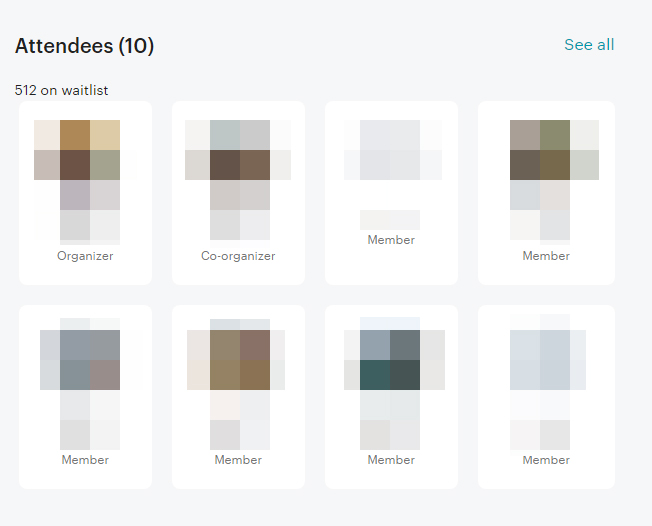This screenshot has width=652, height=526.
Task: Click Member label in bottom-row first card
Action: point(85,460)
